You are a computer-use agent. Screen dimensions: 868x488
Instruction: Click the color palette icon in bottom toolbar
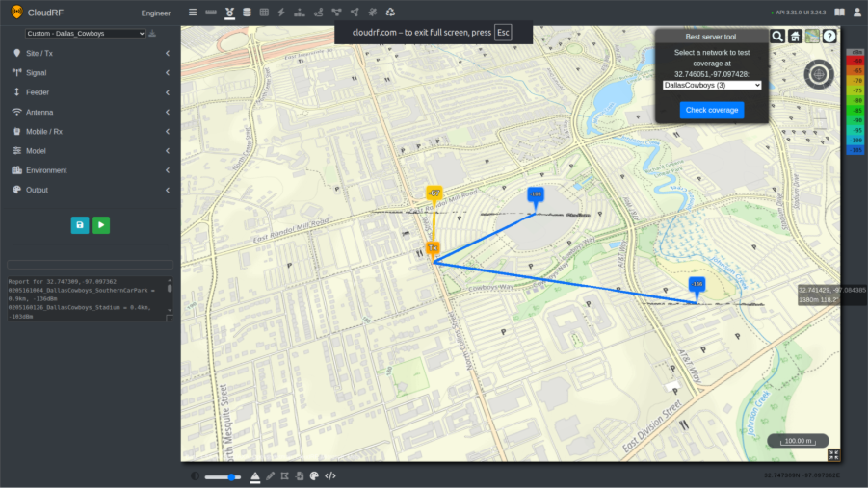click(x=314, y=475)
